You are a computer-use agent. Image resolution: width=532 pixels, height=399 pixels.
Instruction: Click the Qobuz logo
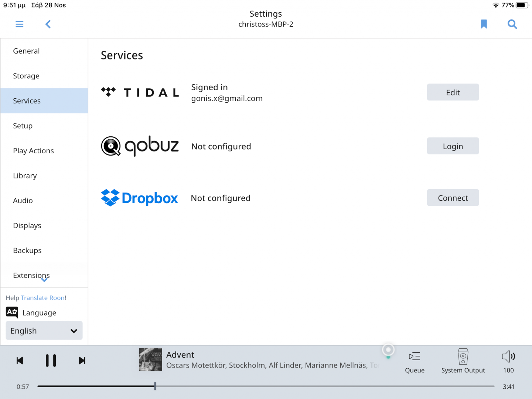(140, 146)
